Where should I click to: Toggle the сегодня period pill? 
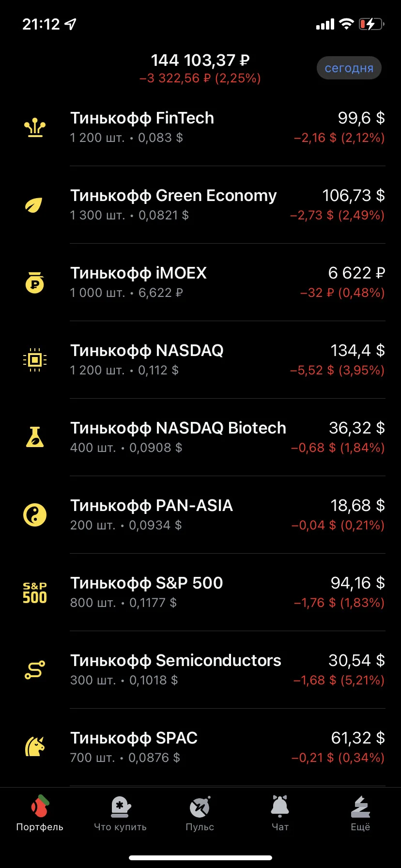click(x=349, y=68)
